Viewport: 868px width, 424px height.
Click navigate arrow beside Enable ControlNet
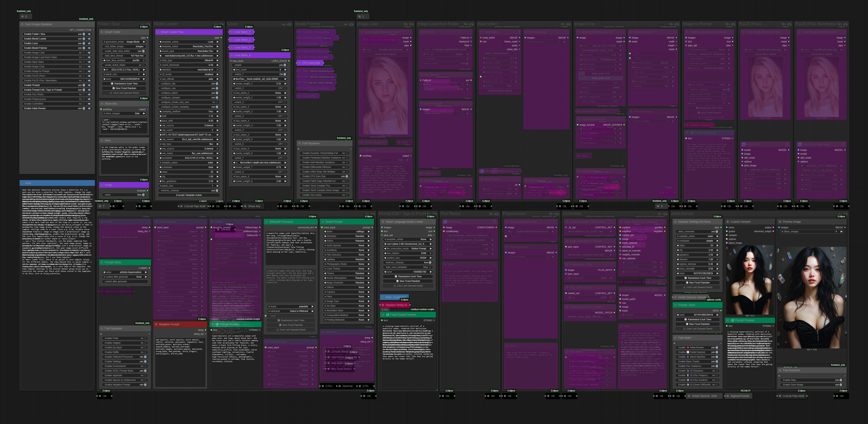click(89, 104)
